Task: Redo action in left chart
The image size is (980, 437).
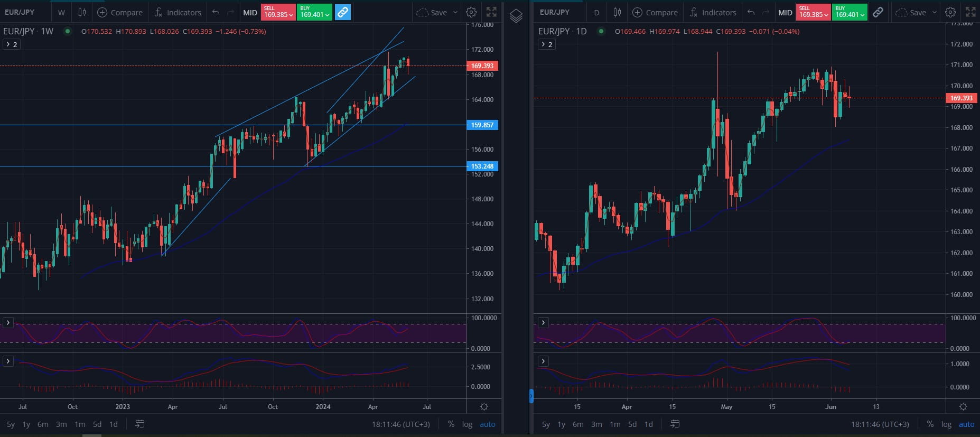Action: coord(230,12)
